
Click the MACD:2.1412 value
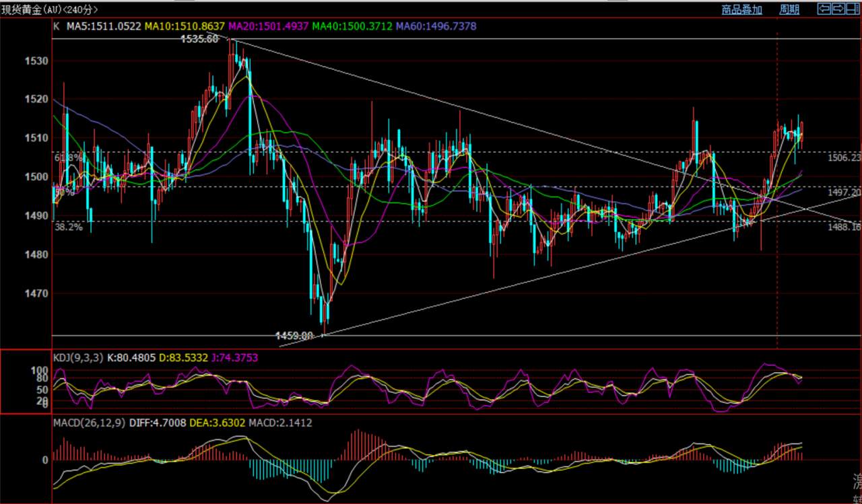point(280,423)
